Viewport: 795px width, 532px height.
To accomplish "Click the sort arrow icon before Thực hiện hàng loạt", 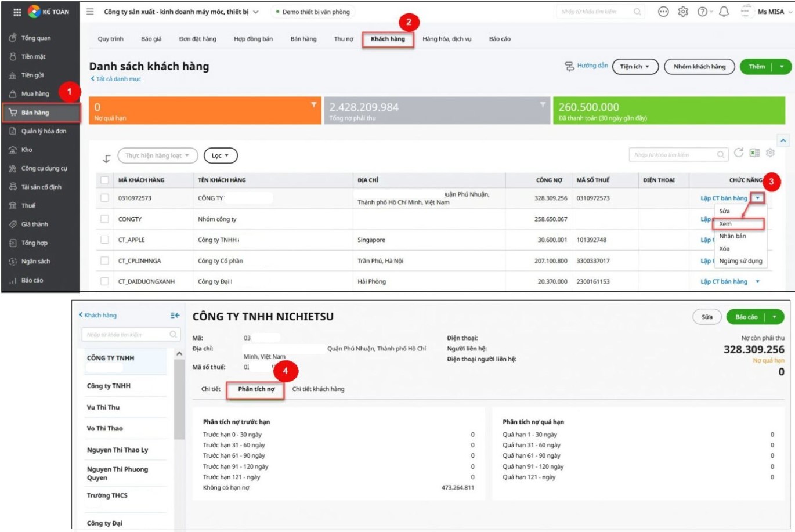I will [x=107, y=158].
